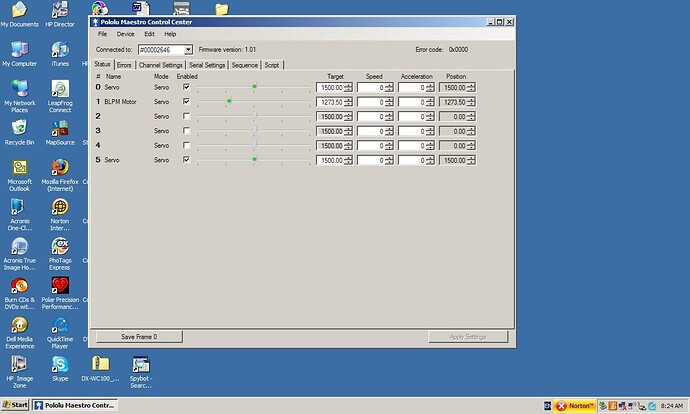
Task: Open the MapSource desktop shortcut
Action: click(x=60, y=129)
